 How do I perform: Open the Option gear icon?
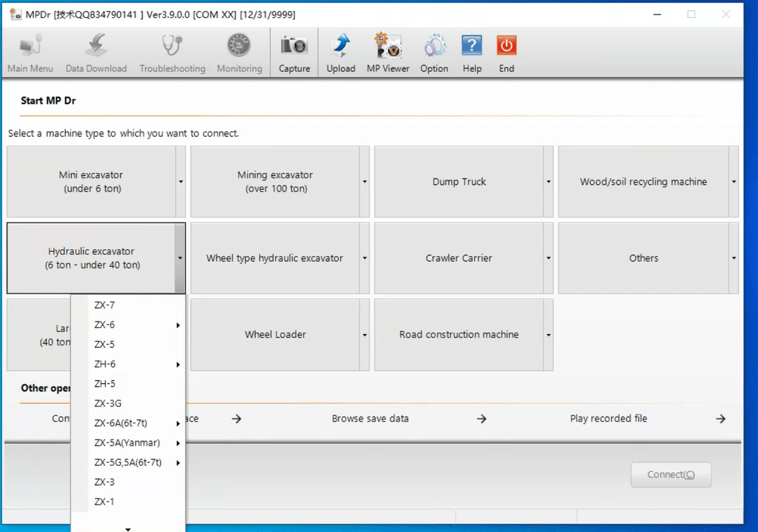(x=434, y=47)
